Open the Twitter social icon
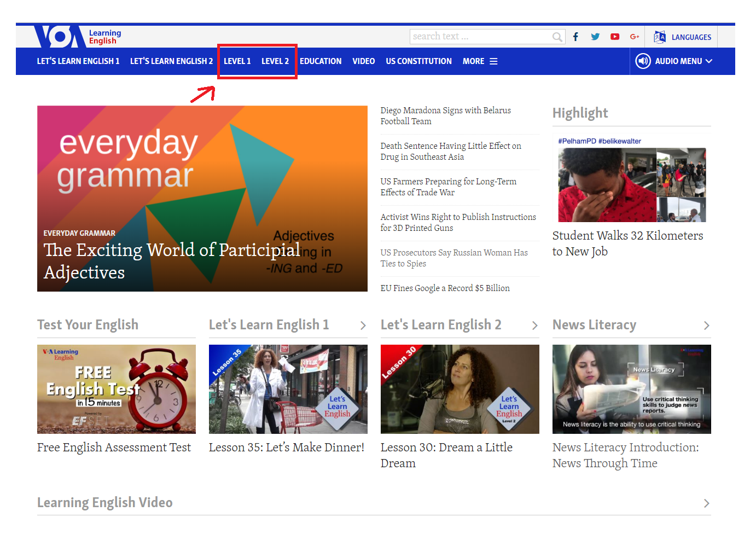The image size is (756, 546). pyautogui.click(x=595, y=37)
